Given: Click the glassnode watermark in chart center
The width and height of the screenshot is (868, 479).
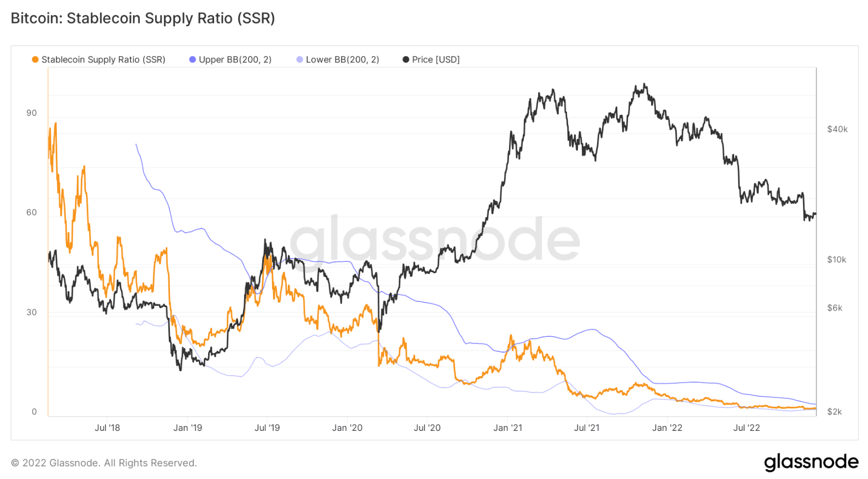Looking at the screenshot, I should click(x=434, y=239).
